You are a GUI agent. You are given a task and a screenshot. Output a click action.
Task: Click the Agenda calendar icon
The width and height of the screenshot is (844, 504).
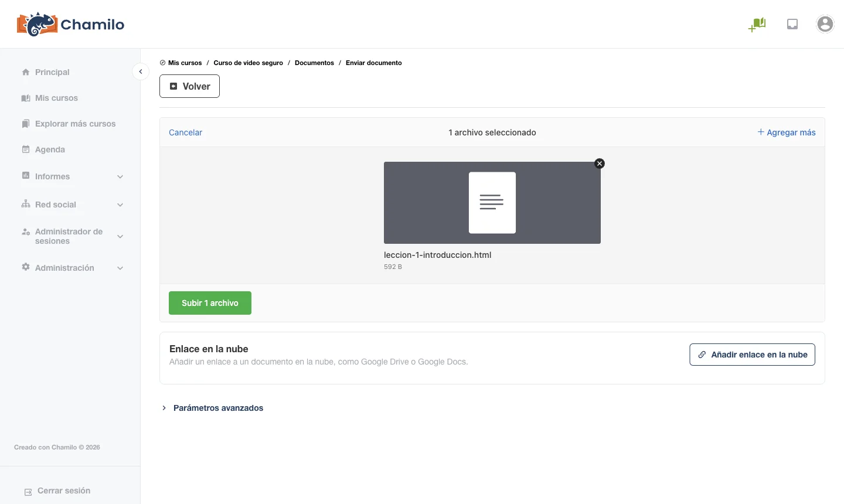coord(26,149)
